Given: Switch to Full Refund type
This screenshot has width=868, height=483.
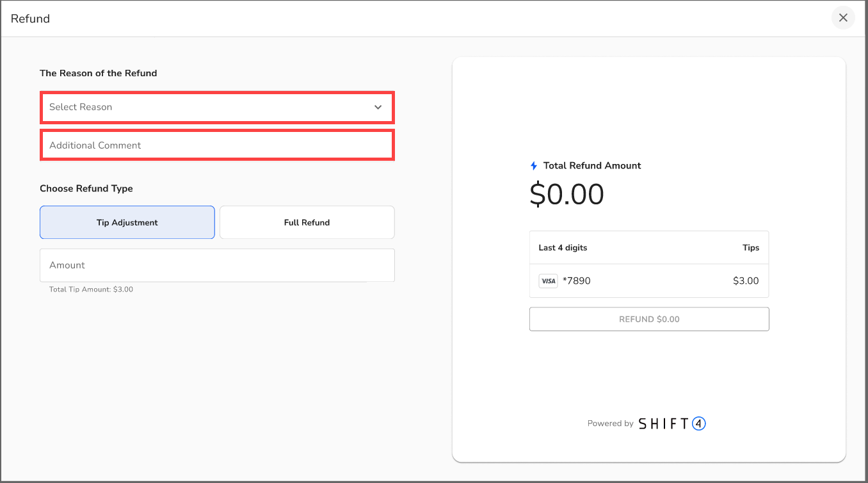Looking at the screenshot, I should pos(307,222).
